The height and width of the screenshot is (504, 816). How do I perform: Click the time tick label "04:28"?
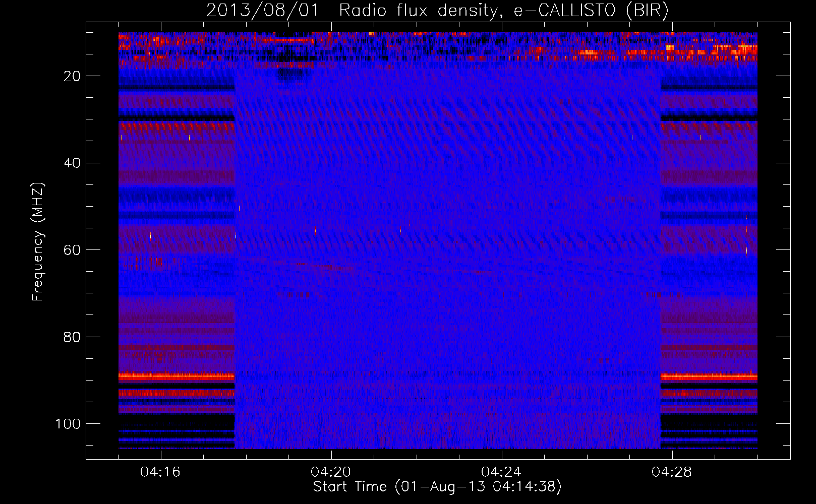pyautogui.click(x=672, y=472)
